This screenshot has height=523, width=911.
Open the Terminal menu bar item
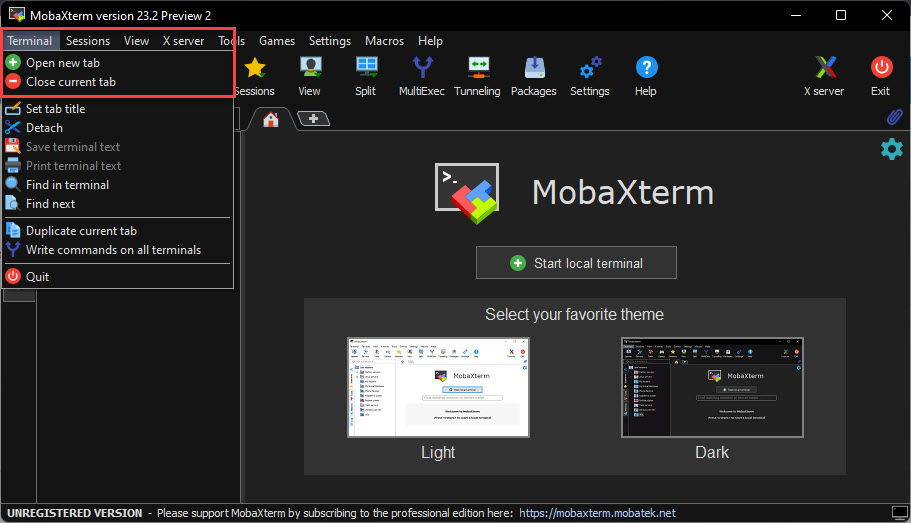pyautogui.click(x=30, y=41)
